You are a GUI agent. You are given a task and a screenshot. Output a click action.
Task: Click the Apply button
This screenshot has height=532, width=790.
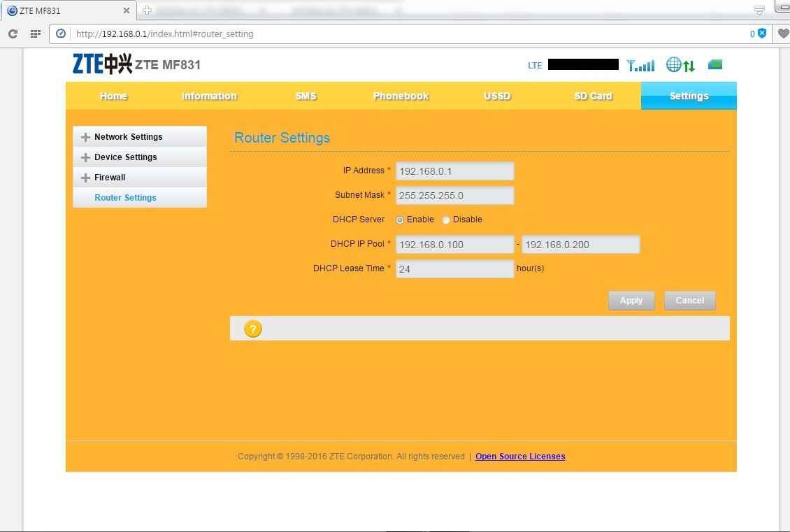631,301
